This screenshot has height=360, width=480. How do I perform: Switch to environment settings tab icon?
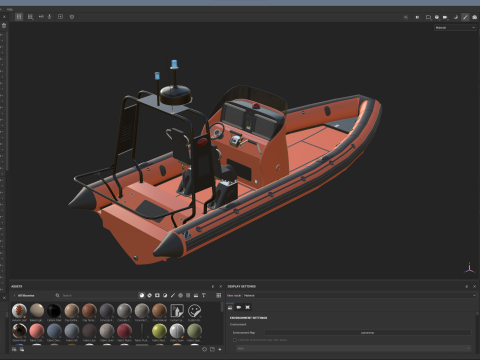click(x=230, y=307)
